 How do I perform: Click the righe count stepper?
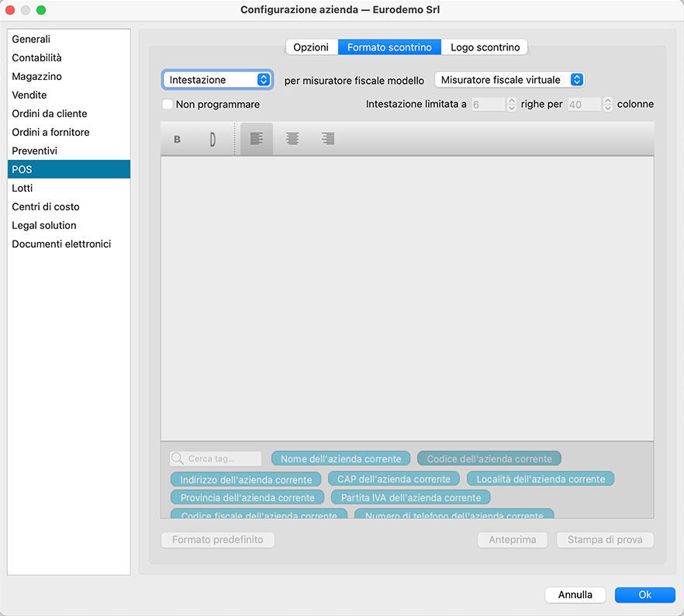point(511,104)
